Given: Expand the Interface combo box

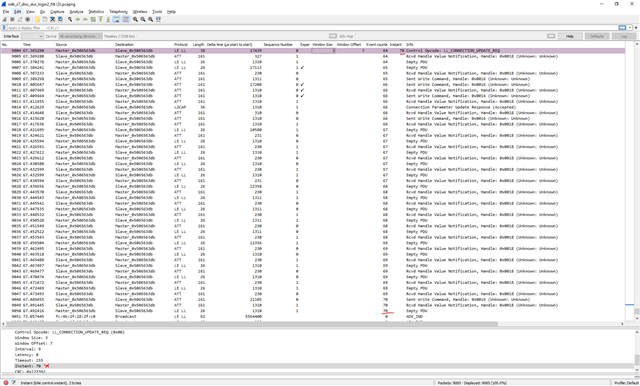Looking at the screenshot, I should pos(32,36).
